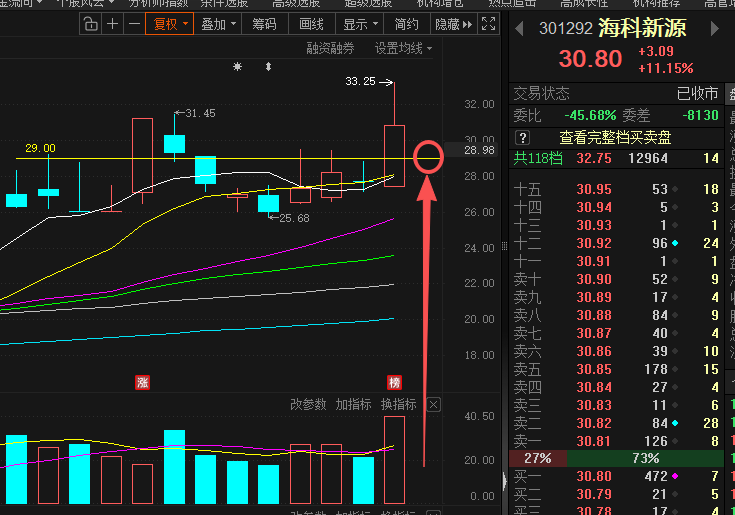Click 委比 value -45.68%
This screenshot has height=515, width=735.
point(590,115)
